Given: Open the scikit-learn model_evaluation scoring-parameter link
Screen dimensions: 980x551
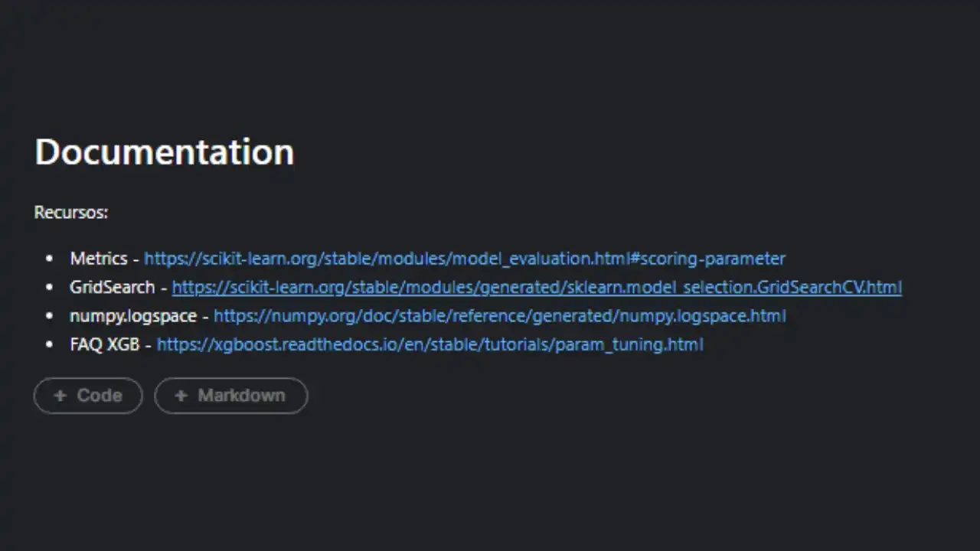Looking at the screenshot, I should click(464, 259).
